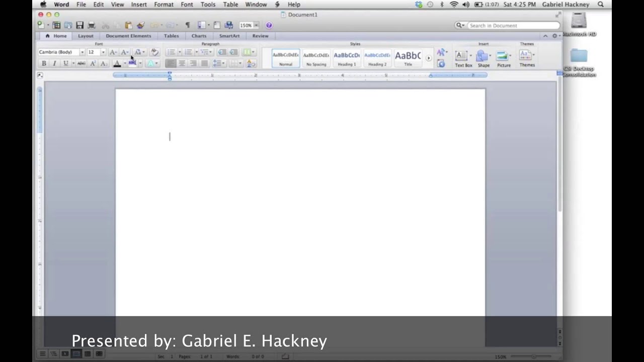Justify the paragraph text

click(204, 63)
